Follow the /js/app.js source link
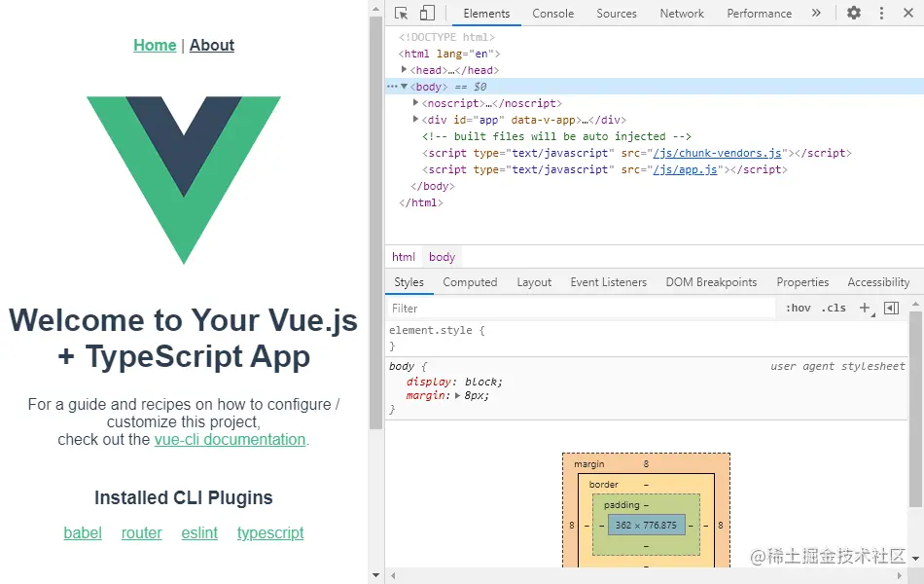The width and height of the screenshot is (924, 584). pos(685,169)
